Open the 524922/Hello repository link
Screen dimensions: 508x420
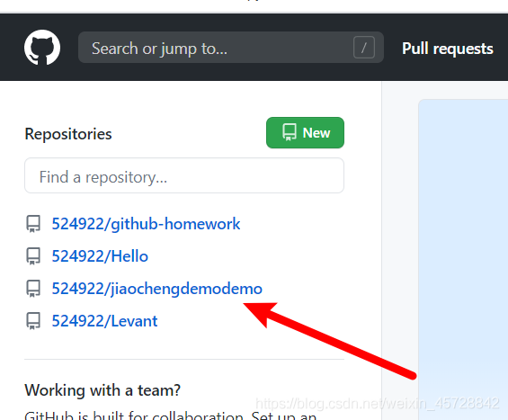[100, 256]
